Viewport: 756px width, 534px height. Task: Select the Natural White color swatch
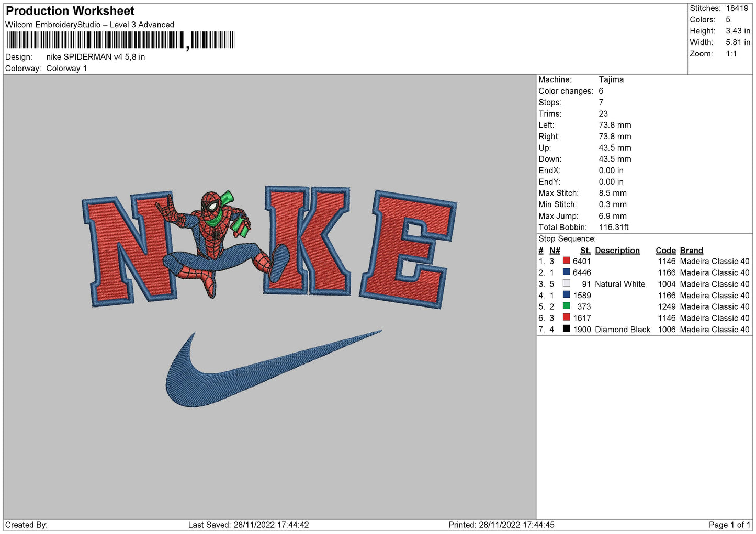click(x=566, y=283)
